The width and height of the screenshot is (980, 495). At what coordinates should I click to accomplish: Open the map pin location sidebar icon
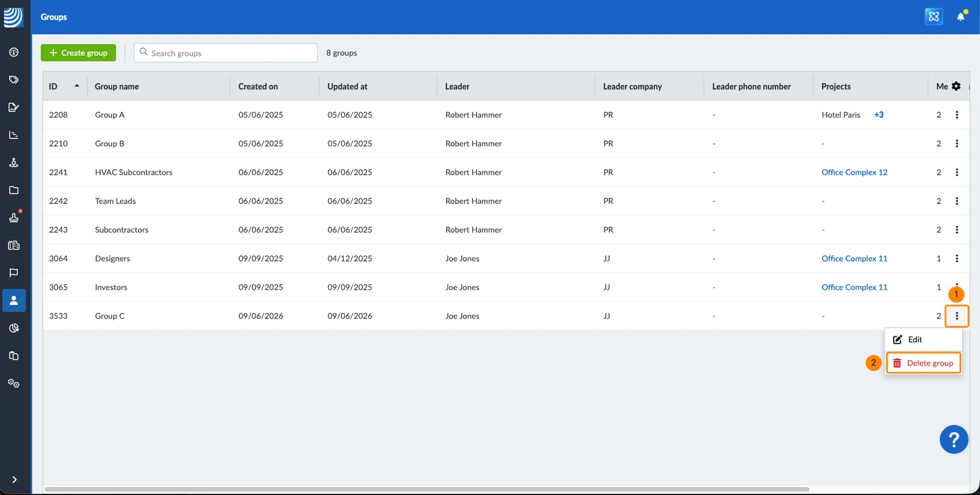(x=13, y=162)
